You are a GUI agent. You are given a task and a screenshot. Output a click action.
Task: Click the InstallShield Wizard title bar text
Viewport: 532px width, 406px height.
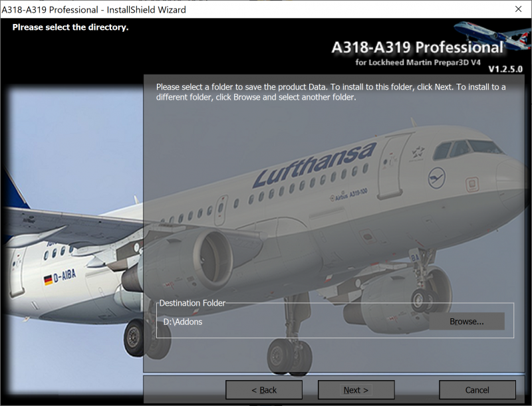(x=94, y=9)
